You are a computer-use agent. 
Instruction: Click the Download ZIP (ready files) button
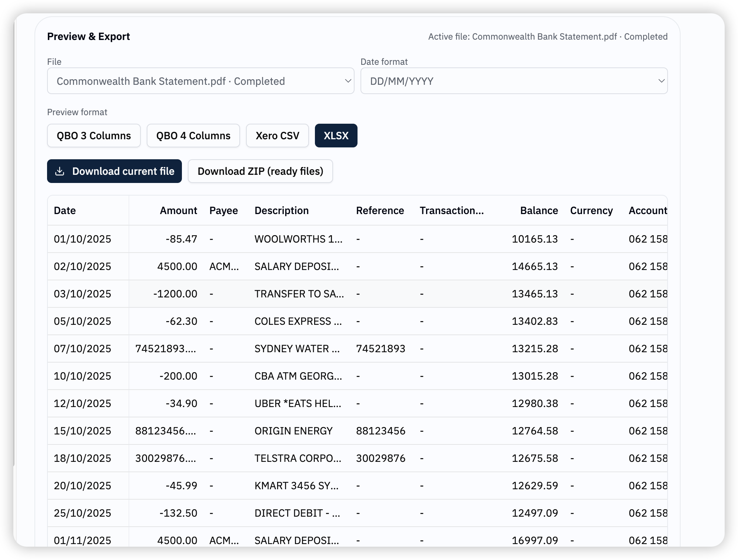coord(260,171)
